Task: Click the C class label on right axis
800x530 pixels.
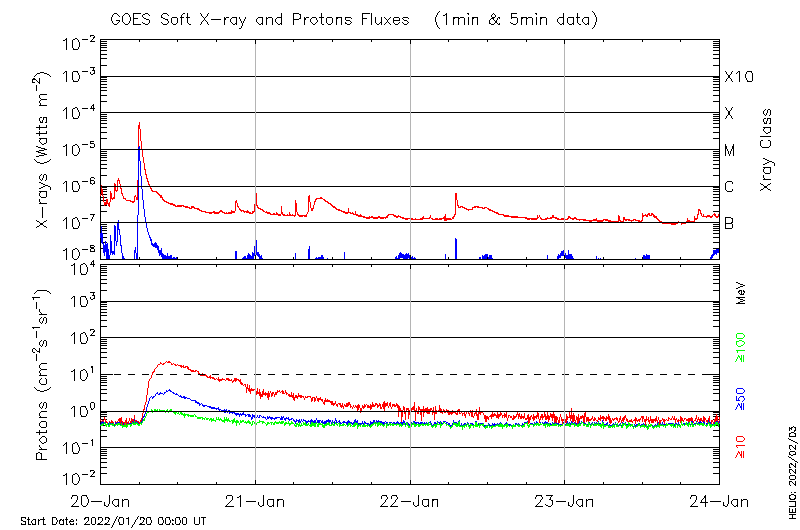Action: point(729,187)
